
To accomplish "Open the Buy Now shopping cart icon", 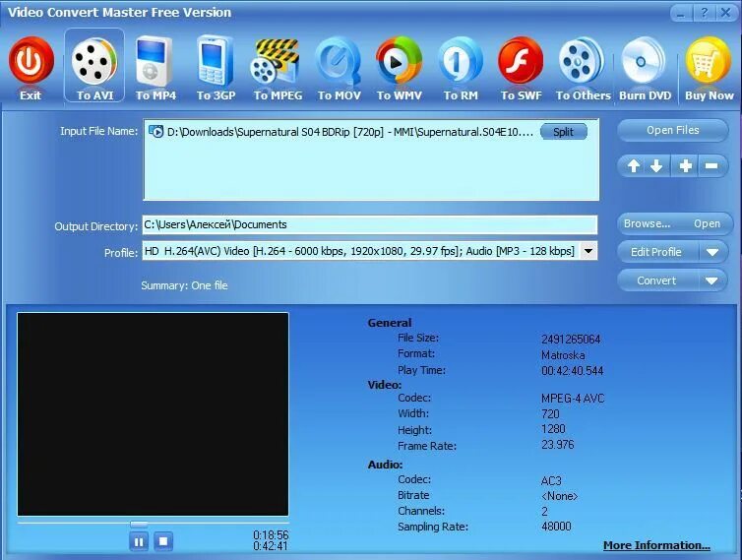I will tap(709, 61).
